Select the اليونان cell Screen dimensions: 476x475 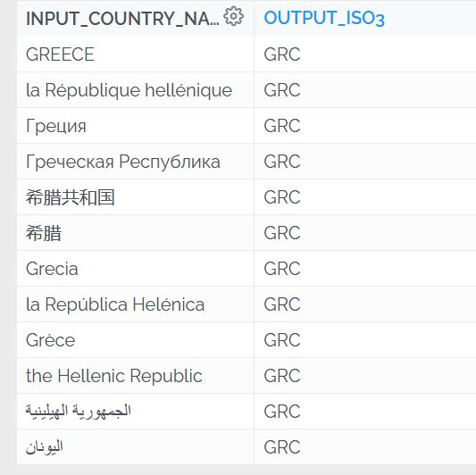[x=136, y=446]
